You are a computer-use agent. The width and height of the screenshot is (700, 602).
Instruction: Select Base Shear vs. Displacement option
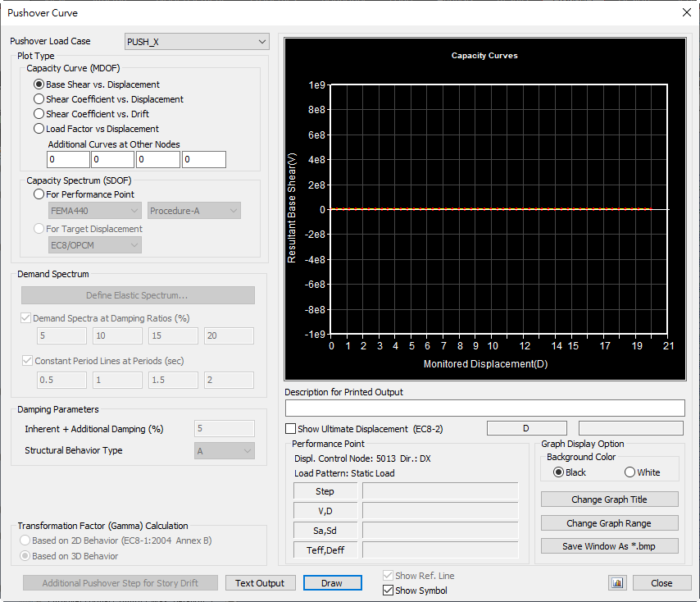(x=39, y=84)
